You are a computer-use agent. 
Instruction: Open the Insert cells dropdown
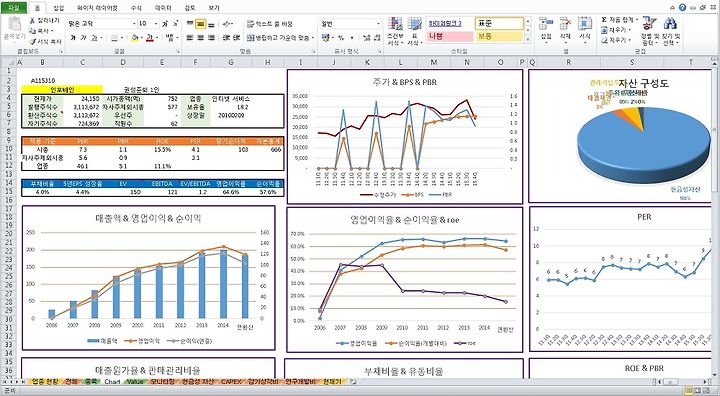[x=546, y=32]
